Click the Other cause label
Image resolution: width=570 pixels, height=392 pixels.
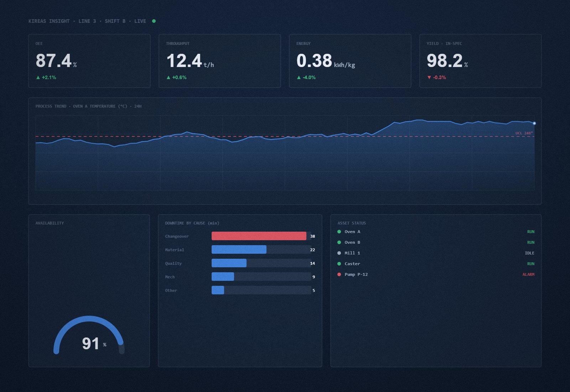(x=171, y=290)
